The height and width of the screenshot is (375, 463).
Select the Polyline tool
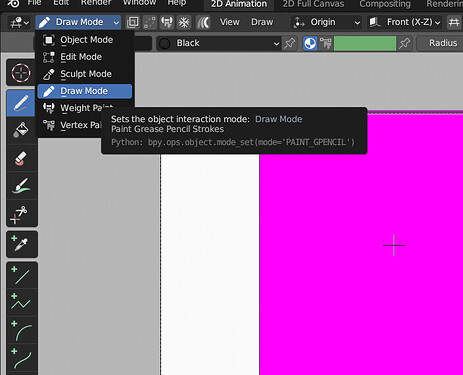pos(21,303)
